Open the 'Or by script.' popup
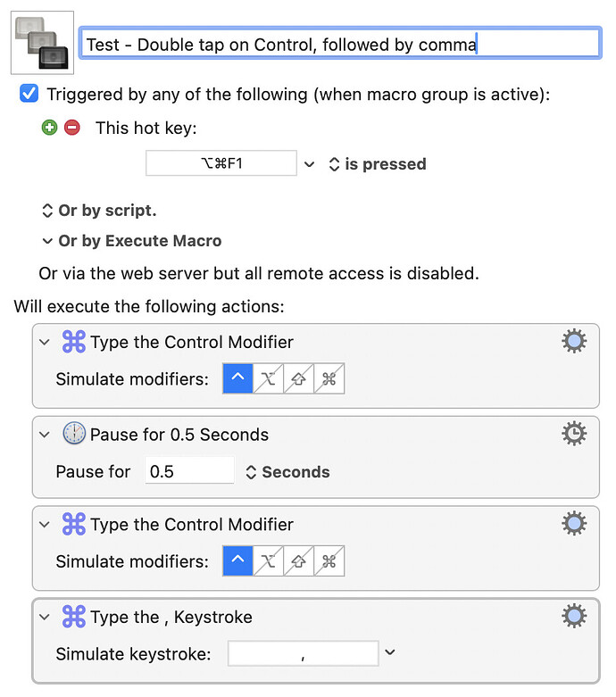This screenshot has width=616, height=697. [x=99, y=211]
